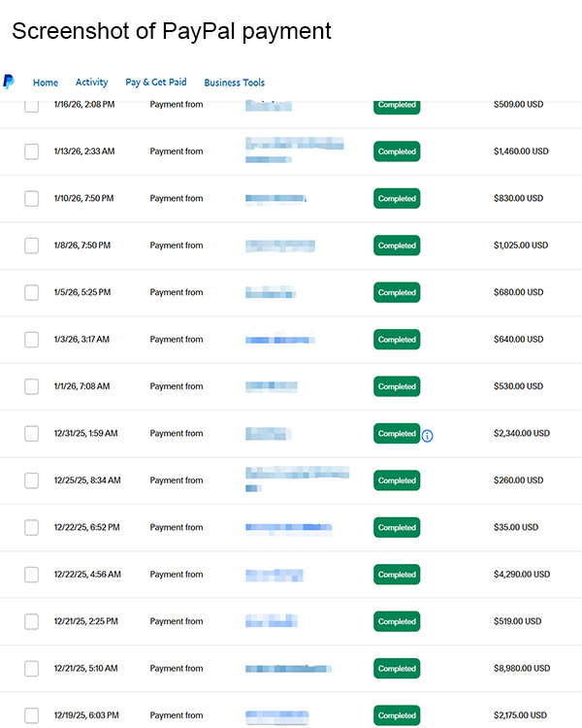Viewport: 582px width, 728px height.
Task: Click the sender name on $8,980.00 row
Action: [288, 669]
